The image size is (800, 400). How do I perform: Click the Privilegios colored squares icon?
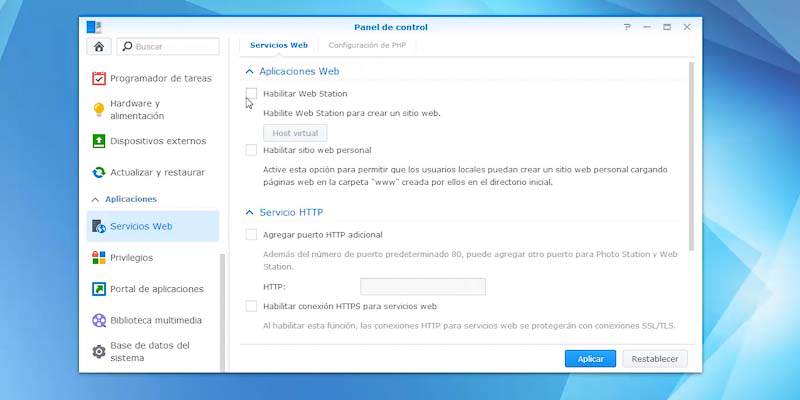click(x=98, y=258)
